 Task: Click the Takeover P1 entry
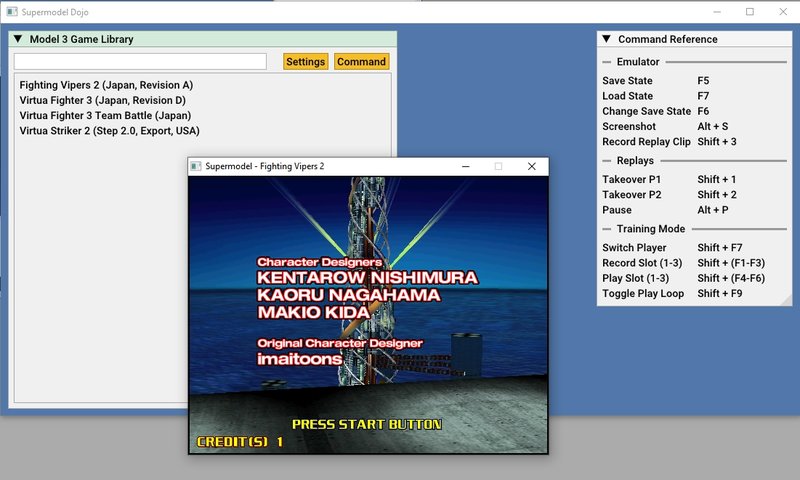pos(631,180)
